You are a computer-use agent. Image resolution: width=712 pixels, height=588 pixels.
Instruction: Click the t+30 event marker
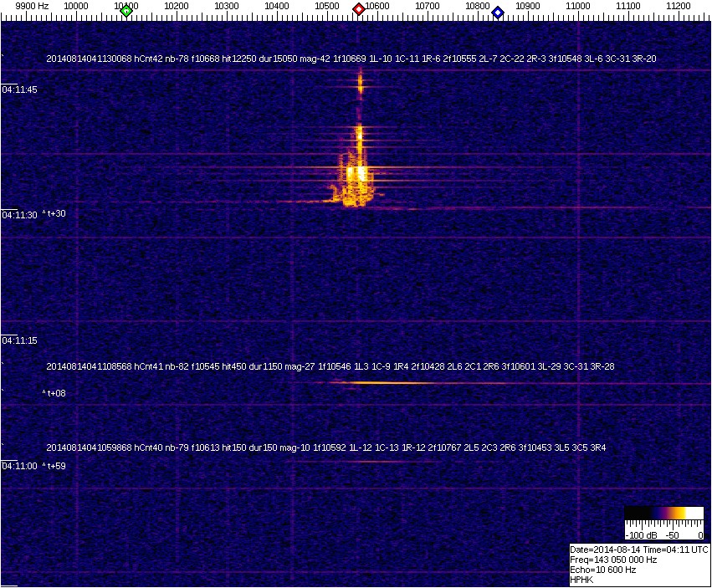(x=54, y=214)
